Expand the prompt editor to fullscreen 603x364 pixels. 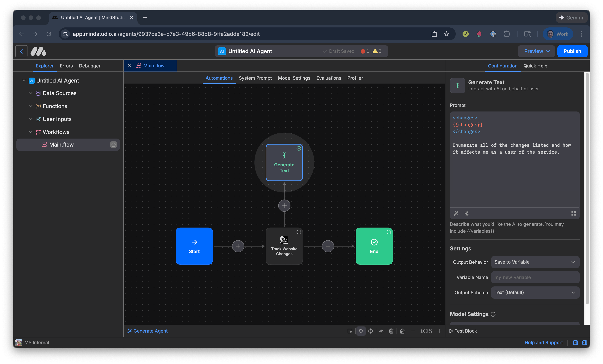point(573,213)
